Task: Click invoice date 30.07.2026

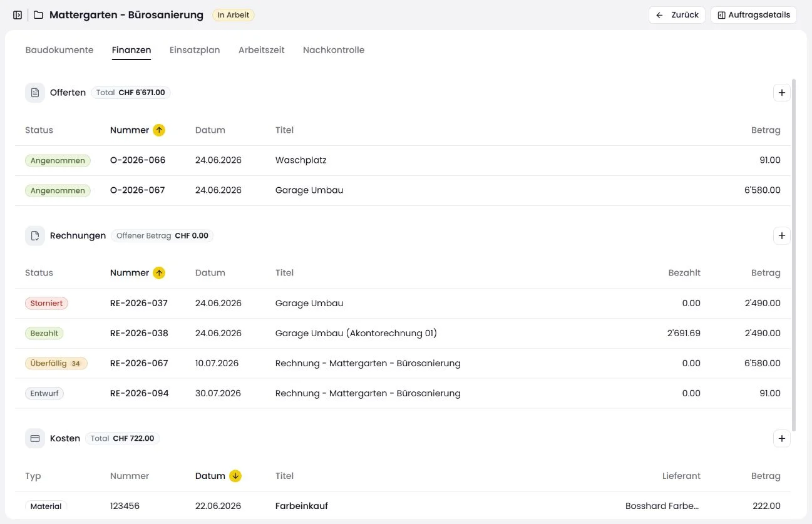Action: (218, 393)
